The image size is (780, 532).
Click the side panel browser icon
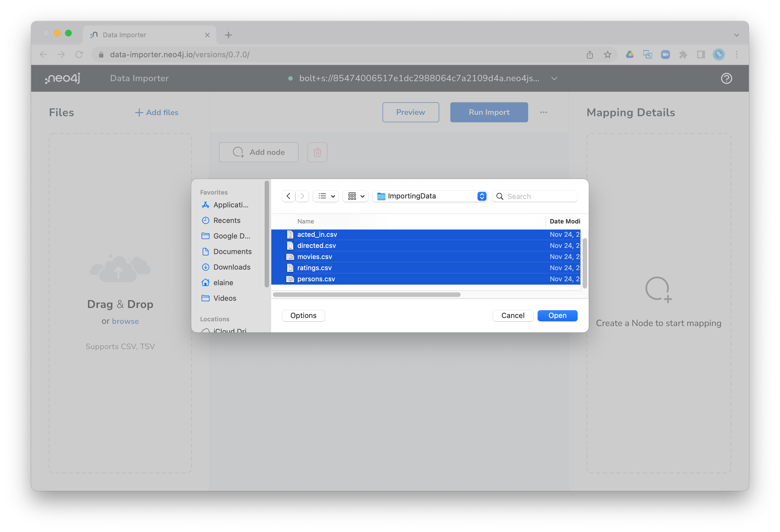point(700,54)
